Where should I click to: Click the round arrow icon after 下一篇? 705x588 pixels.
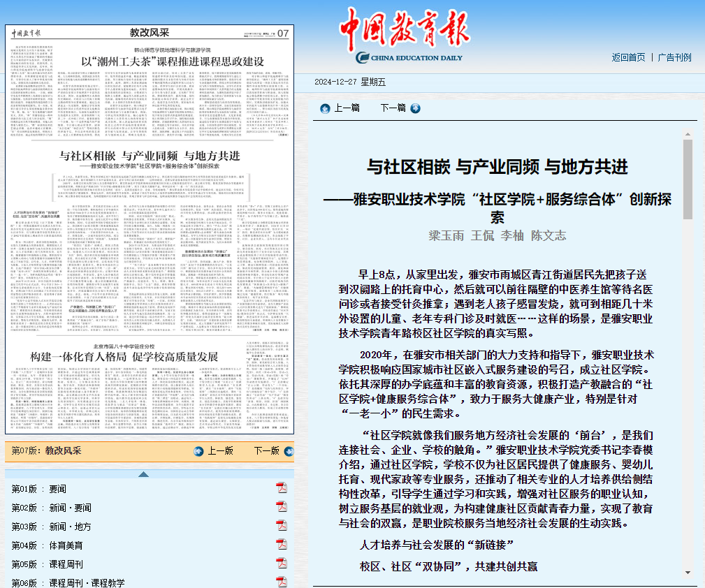click(x=416, y=108)
